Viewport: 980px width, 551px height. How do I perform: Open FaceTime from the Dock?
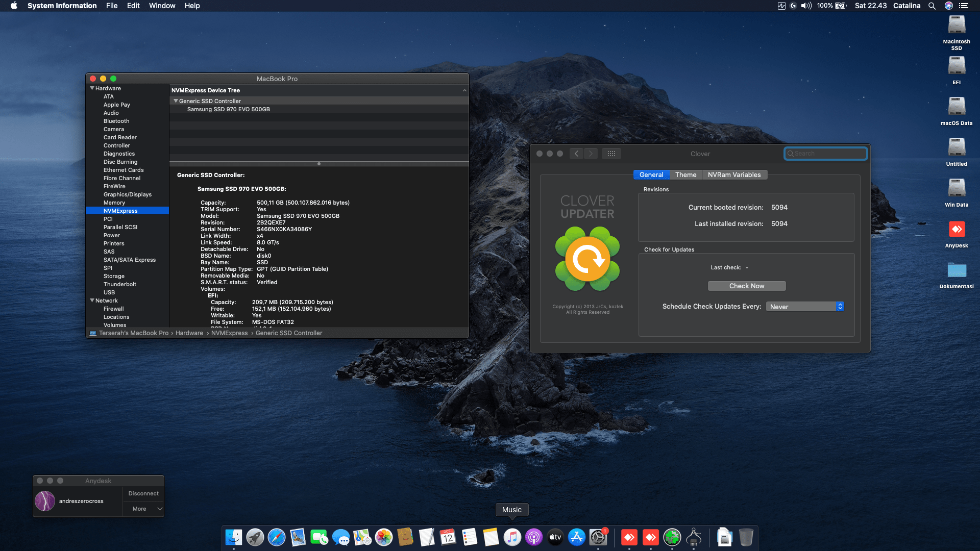click(x=320, y=537)
